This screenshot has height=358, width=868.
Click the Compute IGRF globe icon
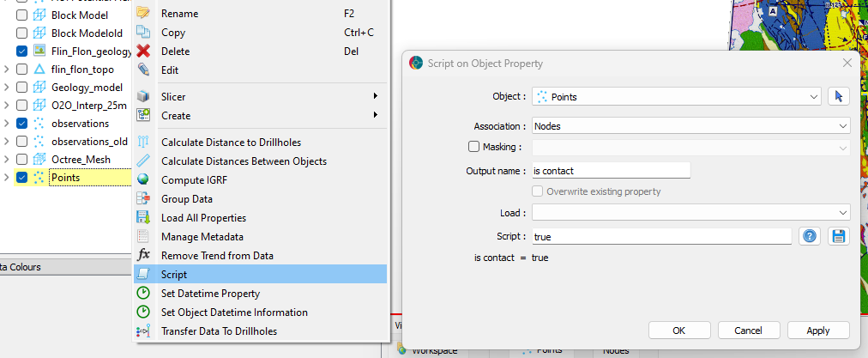(143, 179)
